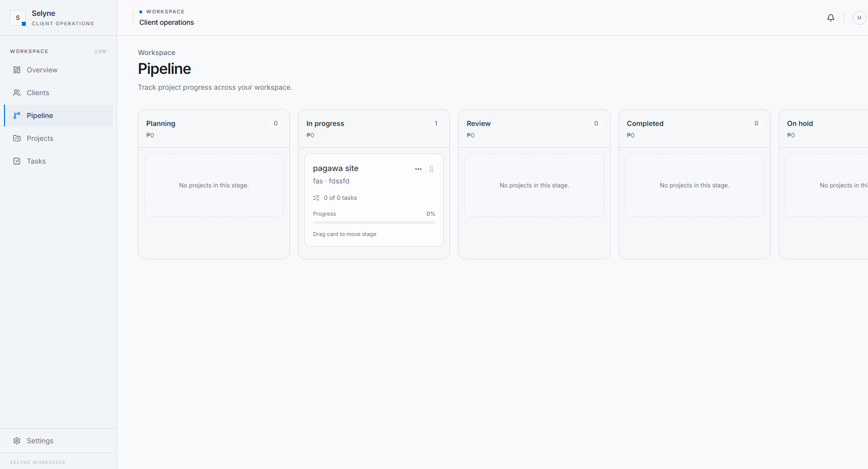Click the Selyne logo icon

pyautogui.click(x=18, y=18)
